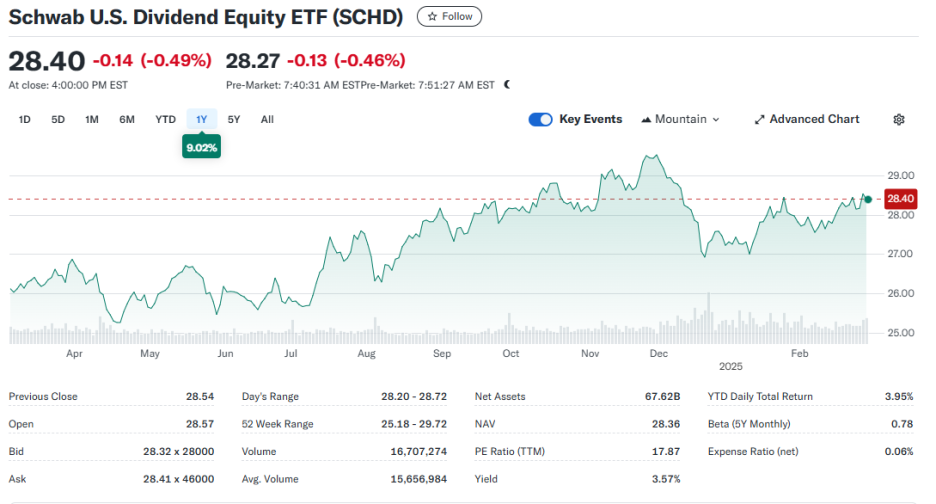Select the 1Y range tab
The width and height of the screenshot is (936, 504).
coord(202,119)
